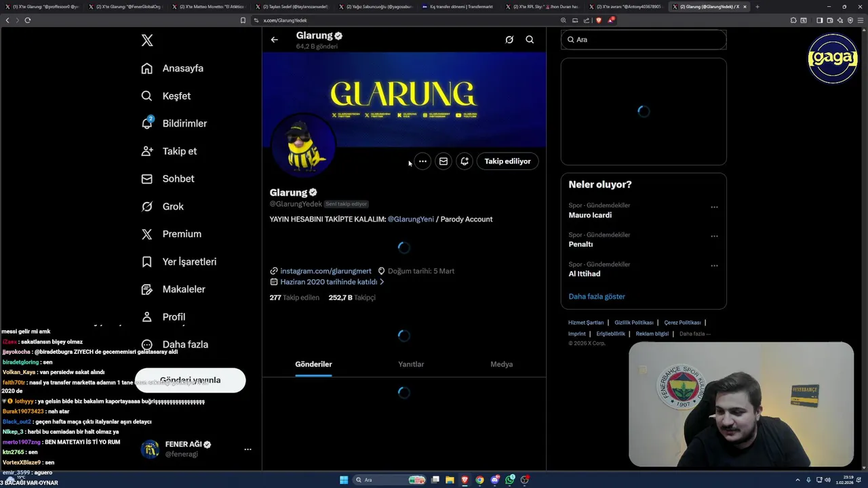
Task: Click Daha fazla göster under trends
Action: coord(597,296)
